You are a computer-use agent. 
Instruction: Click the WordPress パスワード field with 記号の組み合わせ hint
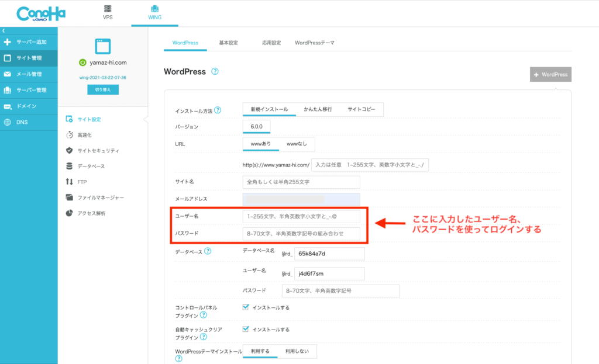click(301, 234)
